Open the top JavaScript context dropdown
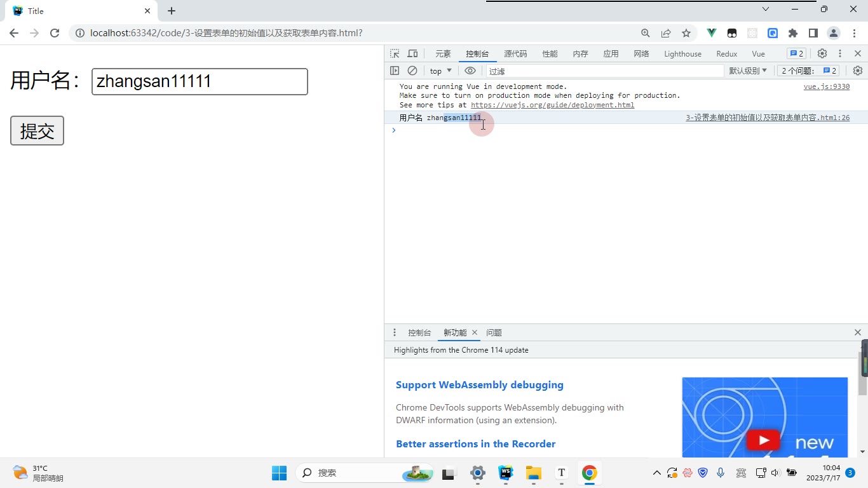This screenshot has width=868, height=488. pos(441,71)
